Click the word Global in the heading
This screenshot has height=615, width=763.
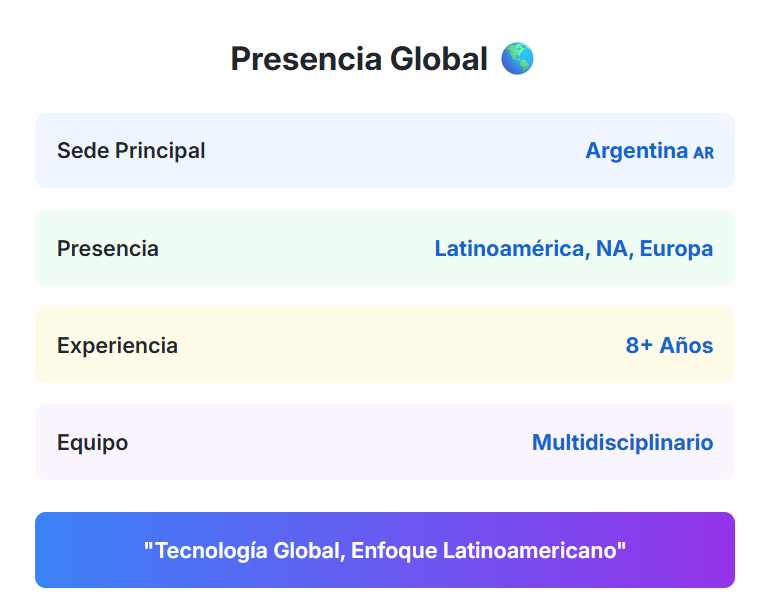pyautogui.click(x=439, y=59)
